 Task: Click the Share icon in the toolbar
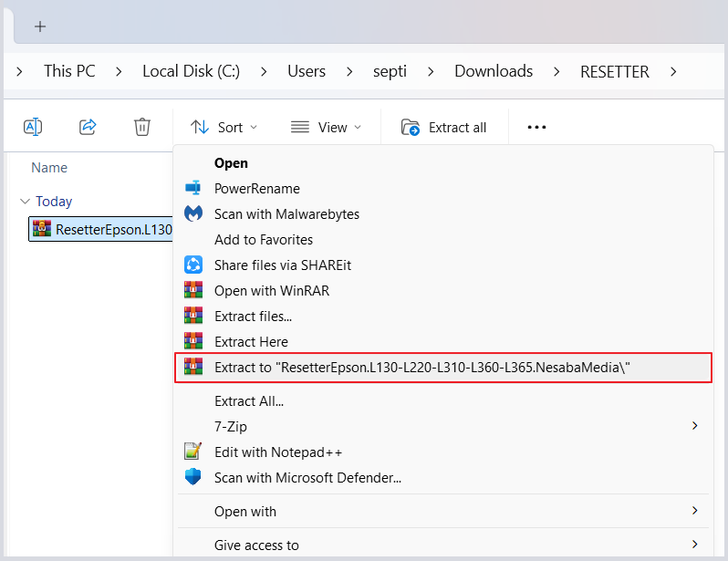coord(88,127)
